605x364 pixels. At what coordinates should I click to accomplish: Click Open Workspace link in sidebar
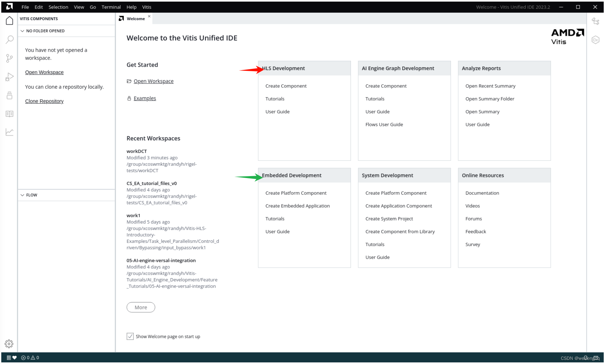click(x=44, y=72)
